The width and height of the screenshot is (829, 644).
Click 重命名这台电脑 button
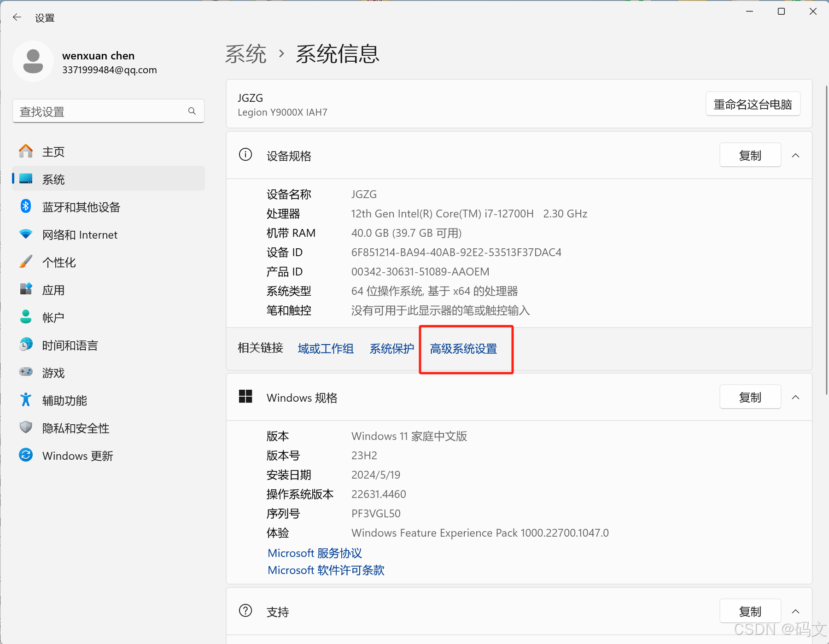(x=753, y=104)
